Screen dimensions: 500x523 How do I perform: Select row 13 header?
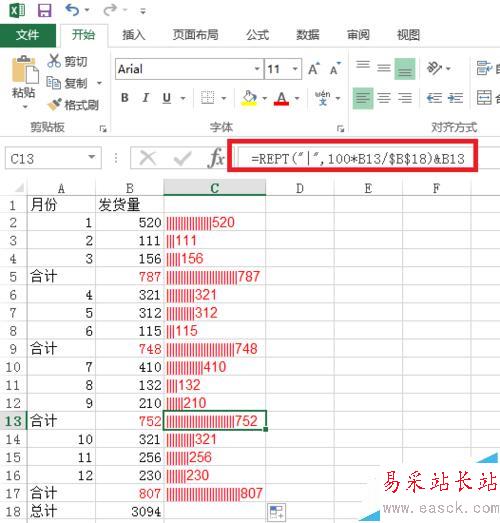[13, 421]
